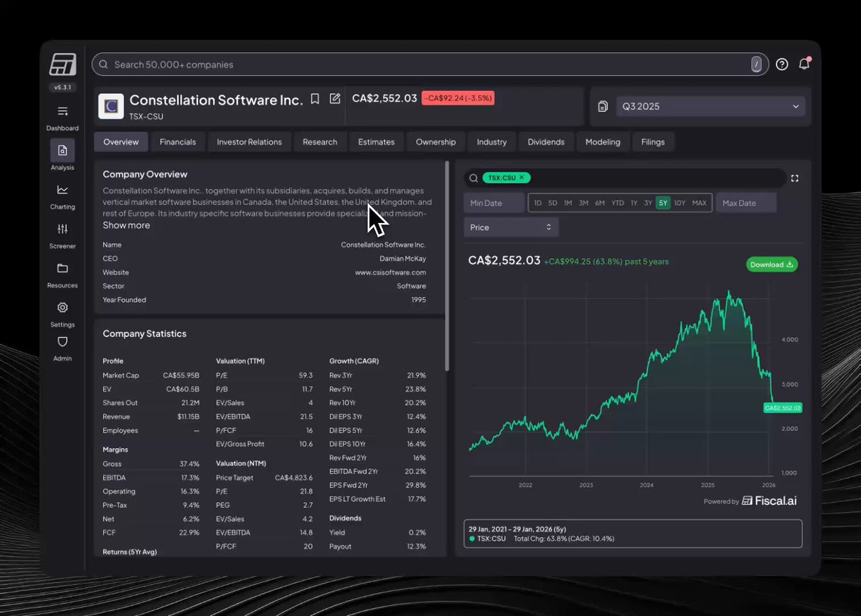Screen dimensions: 861x616
Task: Click the Max Date field
Action: coord(746,203)
